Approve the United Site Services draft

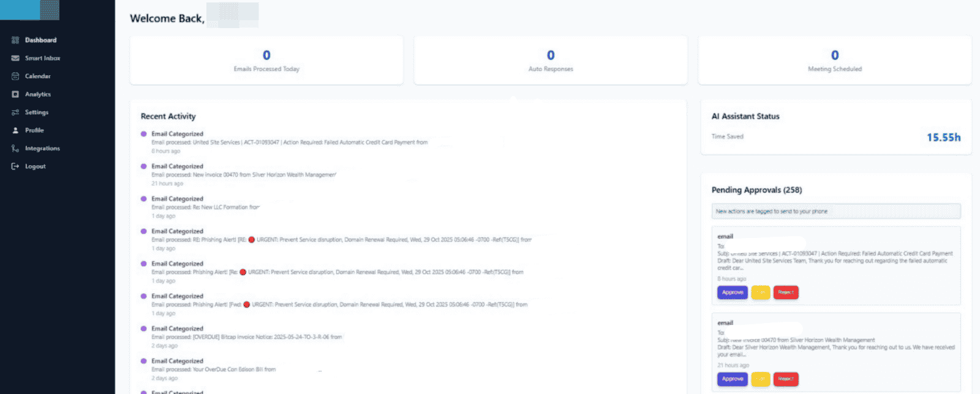(x=733, y=292)
